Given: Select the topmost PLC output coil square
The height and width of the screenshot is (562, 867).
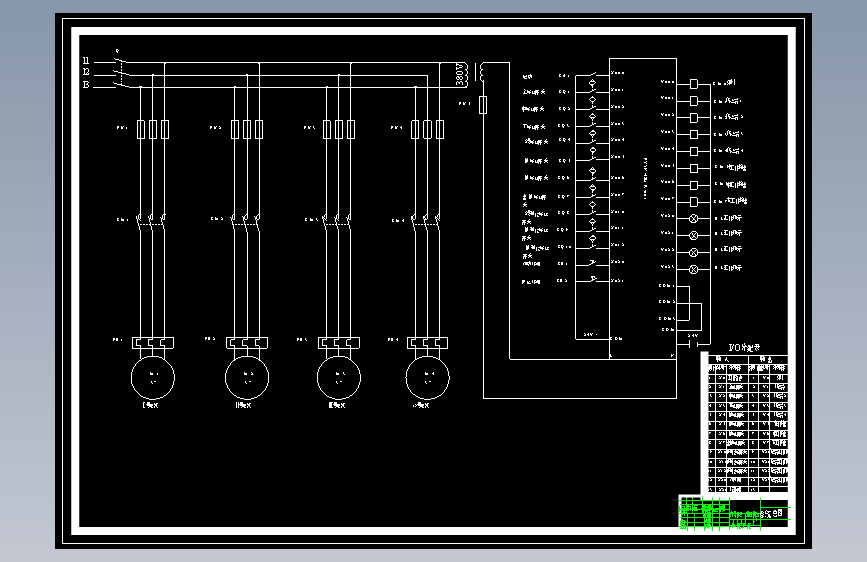Looking at the screenshot, I should tap(694, 84).
